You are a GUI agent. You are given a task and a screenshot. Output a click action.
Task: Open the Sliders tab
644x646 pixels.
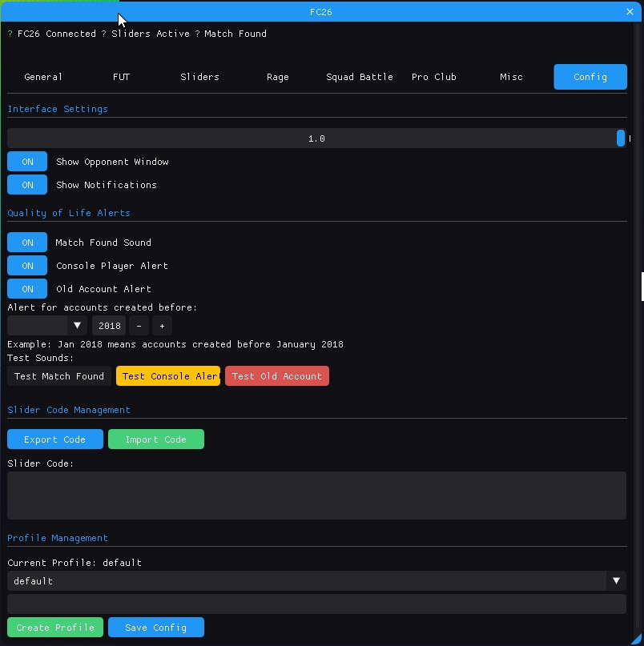tap(199, 77)
